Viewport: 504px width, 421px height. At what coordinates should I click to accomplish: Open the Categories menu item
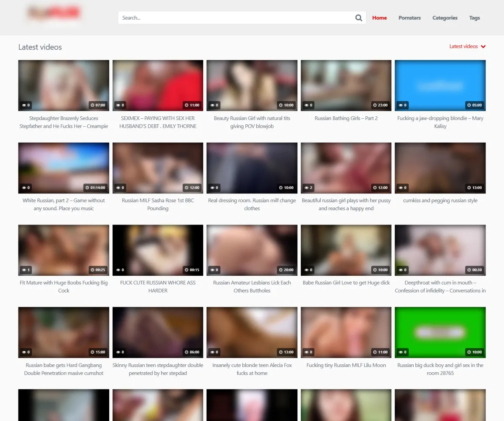point(445,18)
